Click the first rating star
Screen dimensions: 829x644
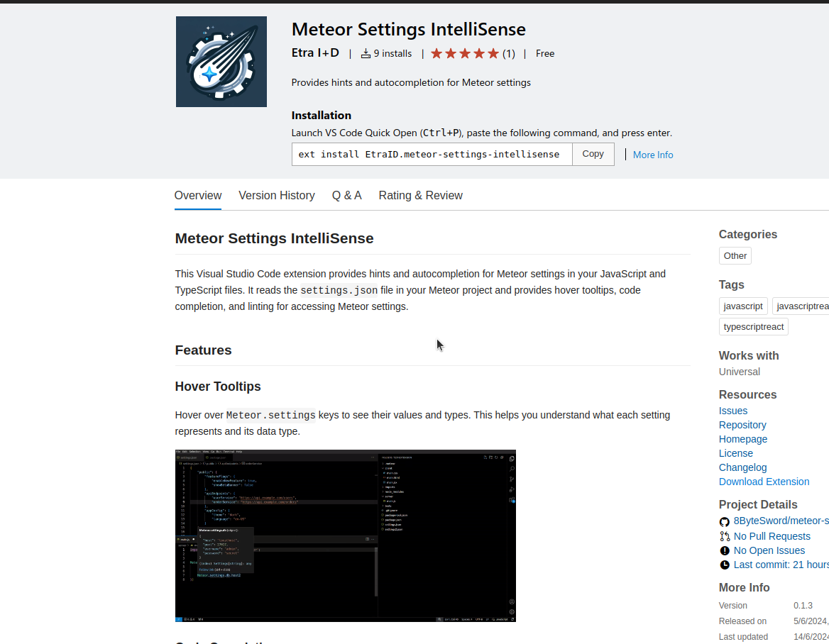point(438,52)
